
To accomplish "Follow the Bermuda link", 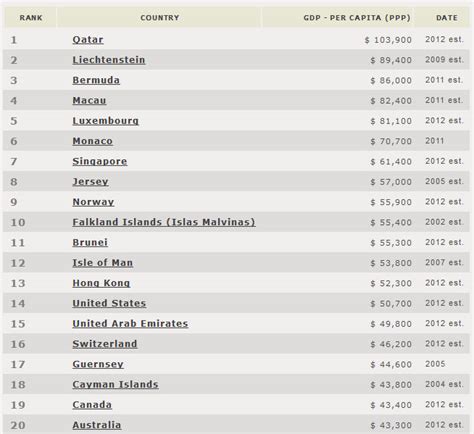I will (x=96, y=80).
